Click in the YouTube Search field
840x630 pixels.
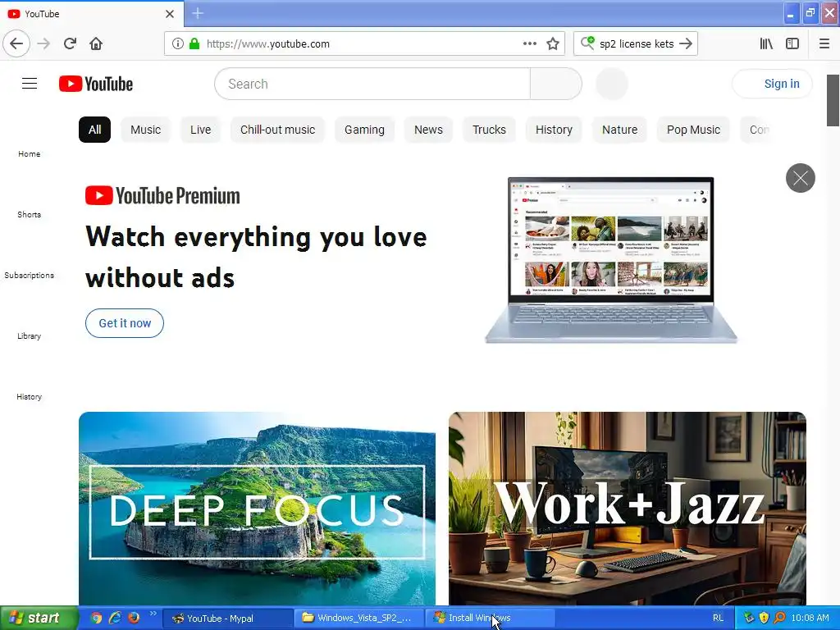pyautogui.click(x=372, y=84)
